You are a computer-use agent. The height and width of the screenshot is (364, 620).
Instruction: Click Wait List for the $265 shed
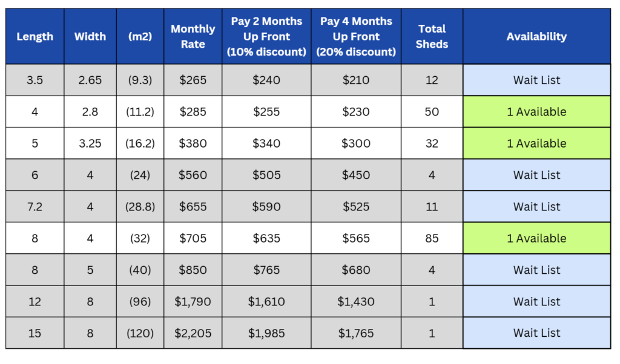(x=536, y=80)
